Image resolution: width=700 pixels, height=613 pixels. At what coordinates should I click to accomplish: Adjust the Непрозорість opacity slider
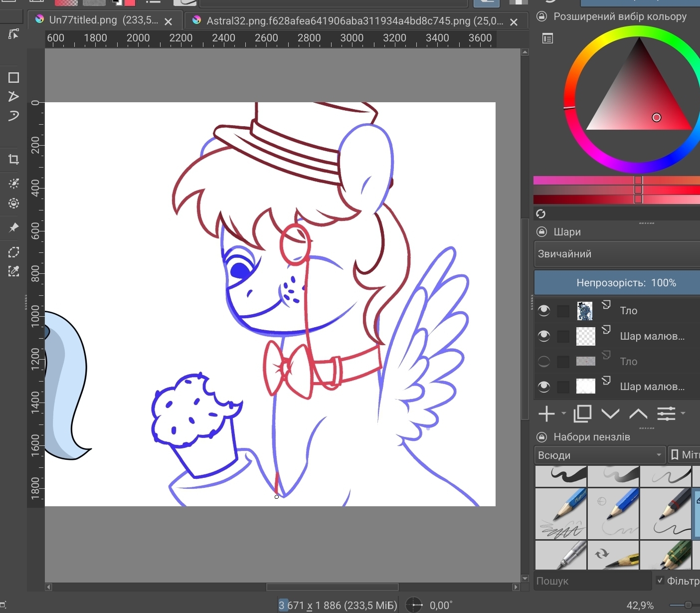617,283
